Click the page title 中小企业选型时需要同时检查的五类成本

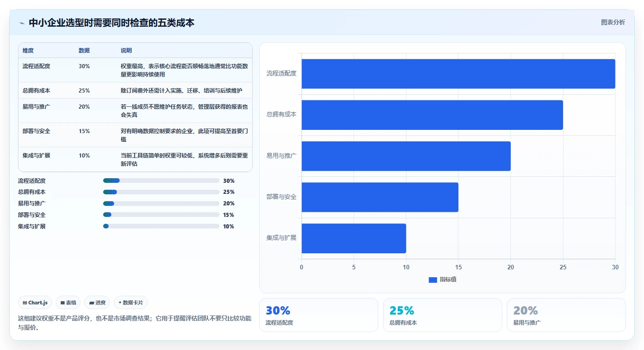(x=111, y=23)
